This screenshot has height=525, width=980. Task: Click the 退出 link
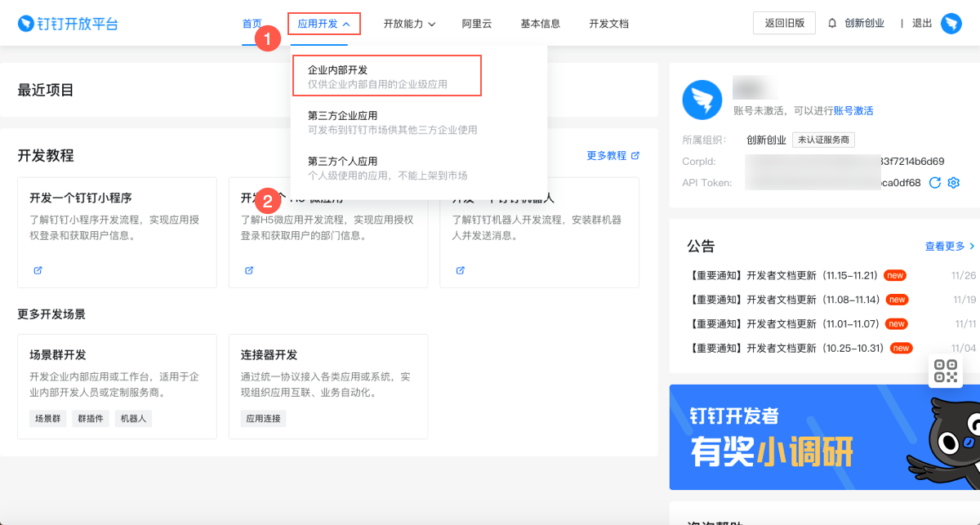coord(922,24)
